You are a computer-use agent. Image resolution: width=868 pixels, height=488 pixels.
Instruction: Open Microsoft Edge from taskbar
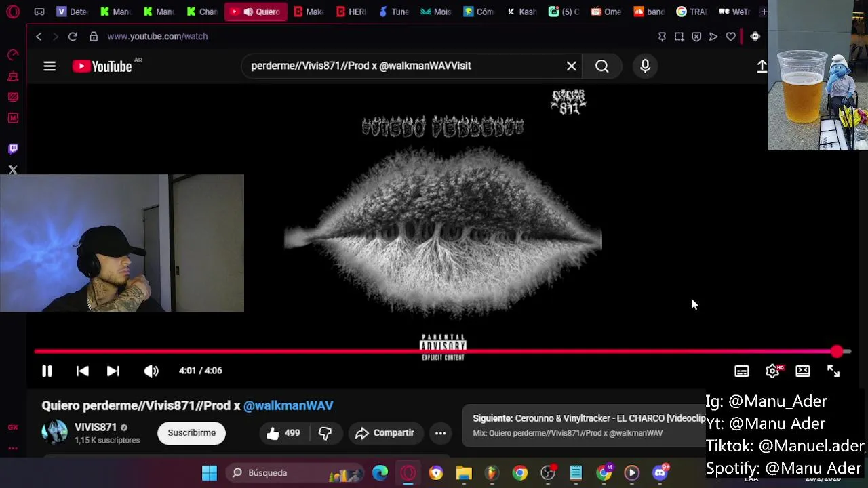(380, 473)
